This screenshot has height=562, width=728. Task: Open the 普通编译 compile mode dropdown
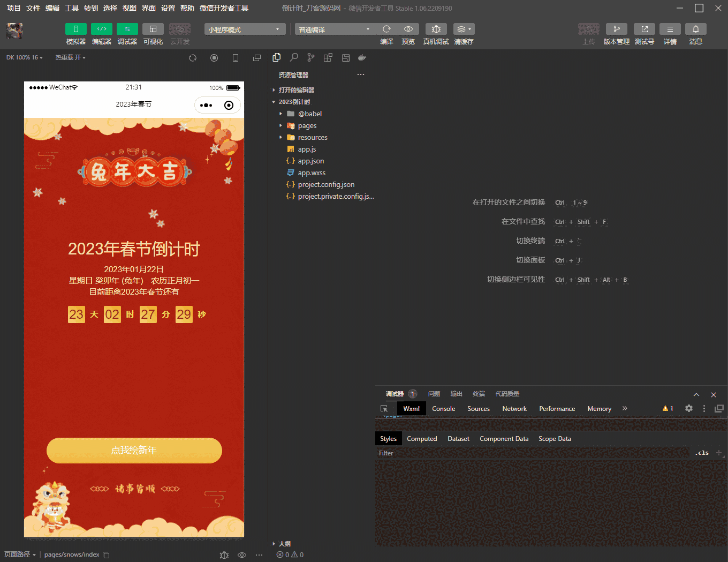[334, 29]
